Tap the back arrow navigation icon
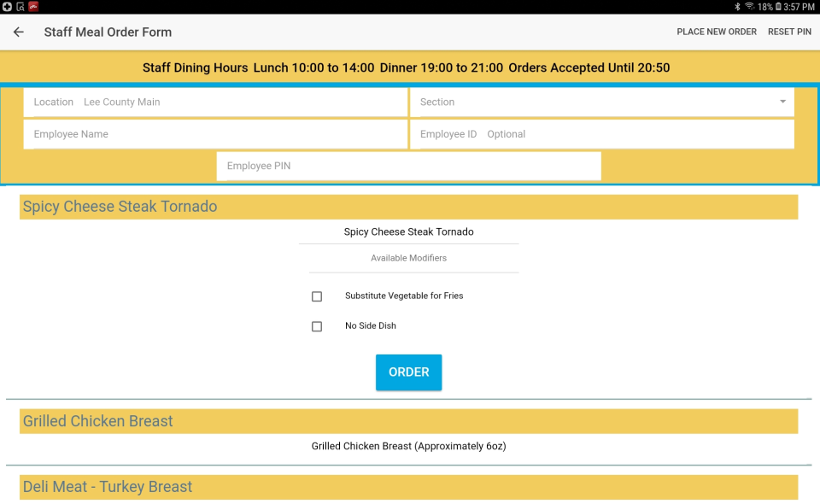This screenshot has height=504, width=820. [18, 32]
